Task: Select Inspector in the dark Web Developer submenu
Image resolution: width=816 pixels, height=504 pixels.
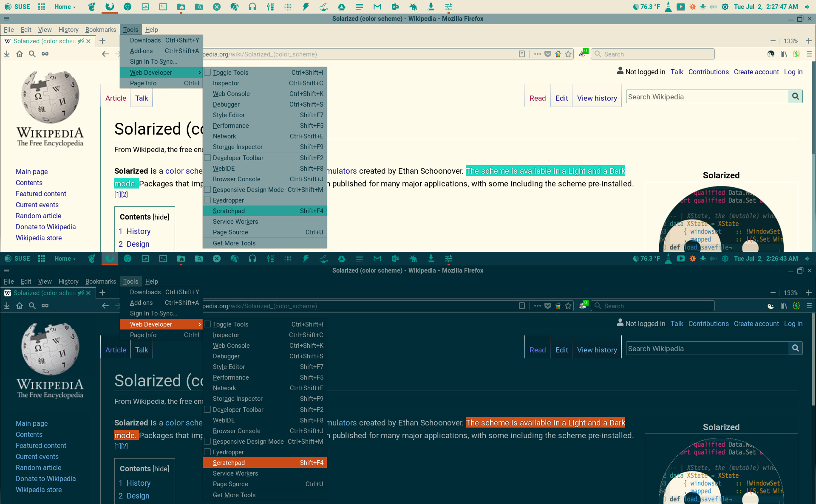Action: click(x=265, y=335)
